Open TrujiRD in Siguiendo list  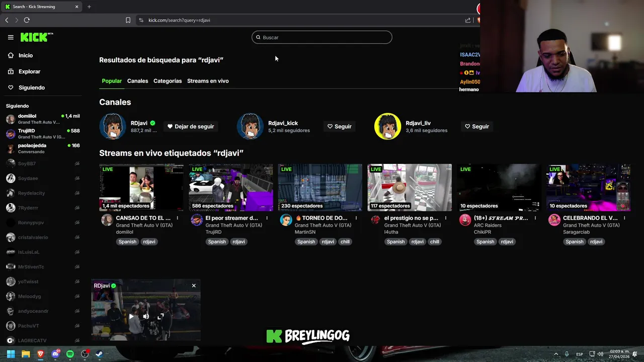43,134
